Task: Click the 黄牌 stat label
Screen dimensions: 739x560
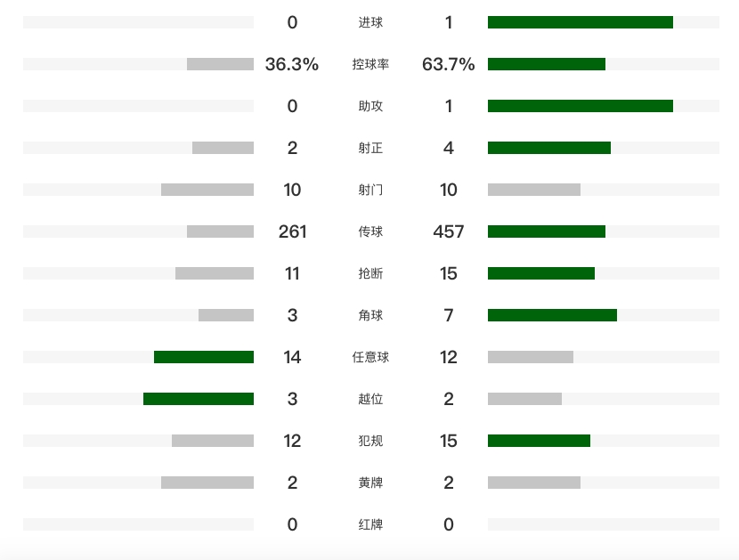Action: tap(370, 483)
